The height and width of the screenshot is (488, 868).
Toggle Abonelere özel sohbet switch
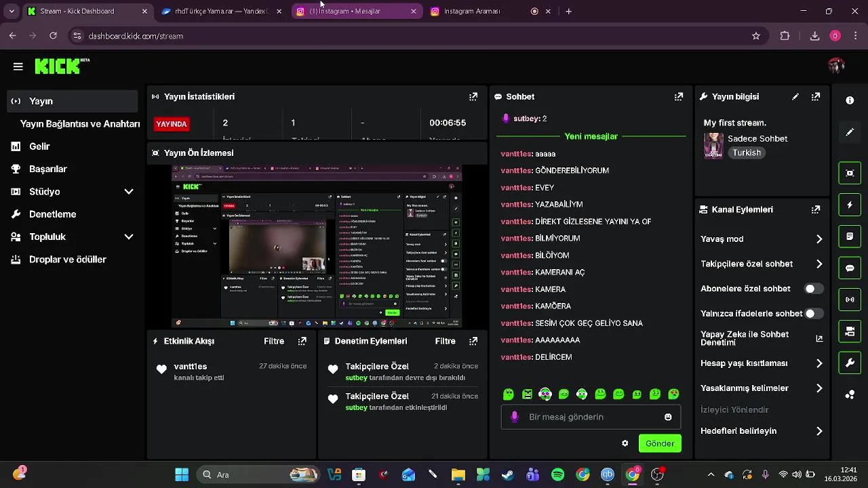(x=814, y=289)
